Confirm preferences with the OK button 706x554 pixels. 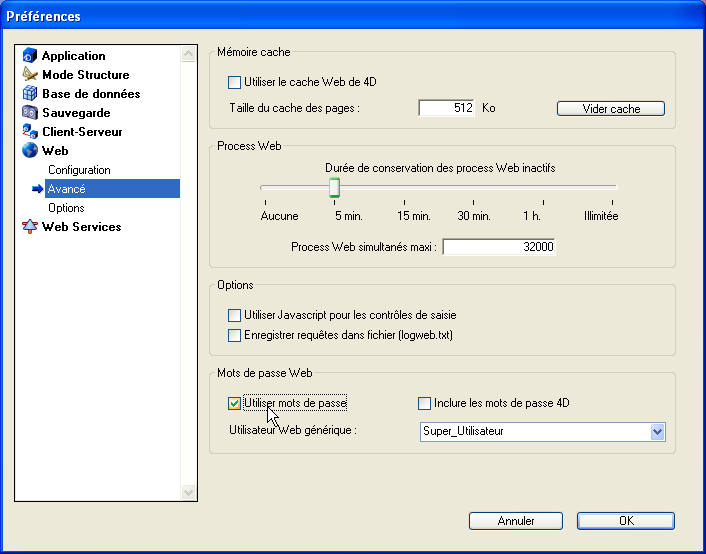tap(625, 521)
